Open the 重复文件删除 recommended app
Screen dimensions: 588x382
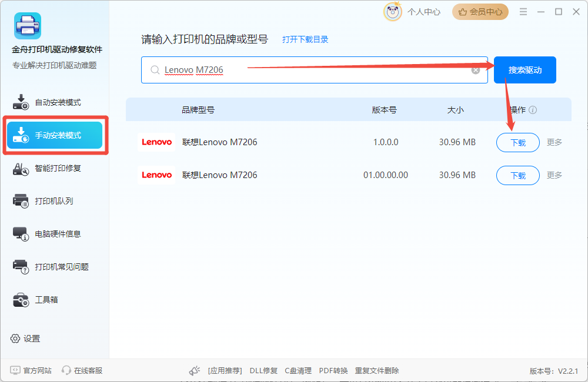tap(377, 371)
